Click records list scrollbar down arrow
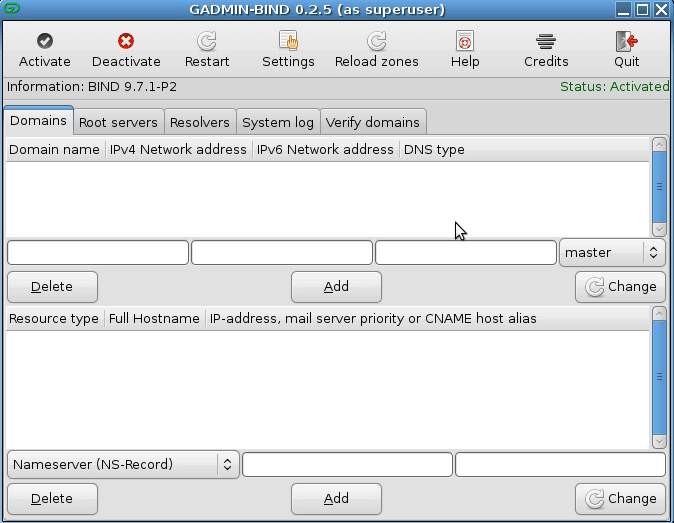Screen dimensions: 674x523 pos(659,441)
